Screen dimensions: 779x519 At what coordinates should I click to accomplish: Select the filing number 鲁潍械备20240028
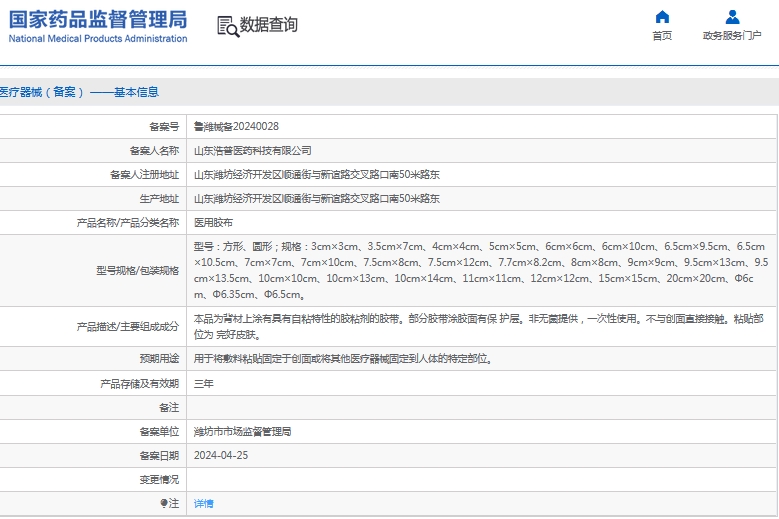(x=236, y=127)
